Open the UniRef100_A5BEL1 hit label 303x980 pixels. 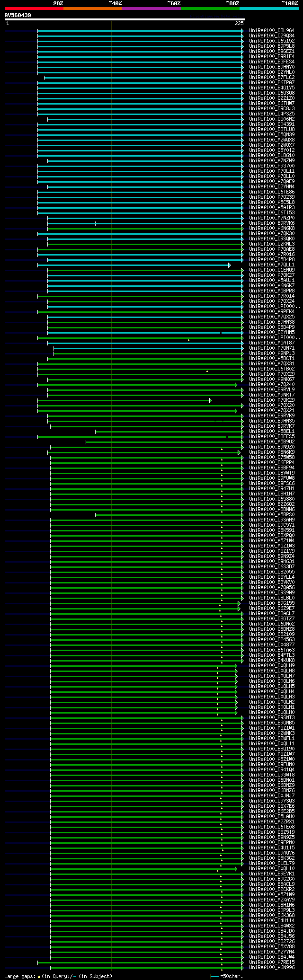point(272,432)
